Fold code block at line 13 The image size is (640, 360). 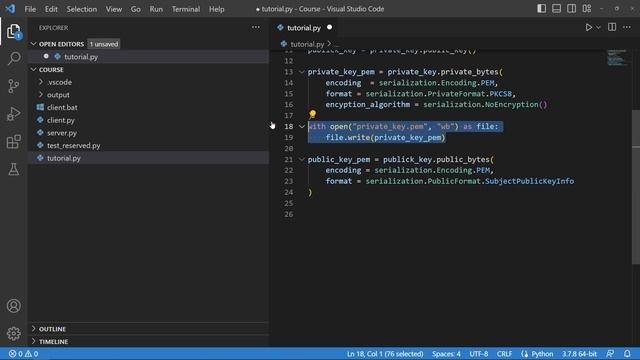click(x=302, y=72)
